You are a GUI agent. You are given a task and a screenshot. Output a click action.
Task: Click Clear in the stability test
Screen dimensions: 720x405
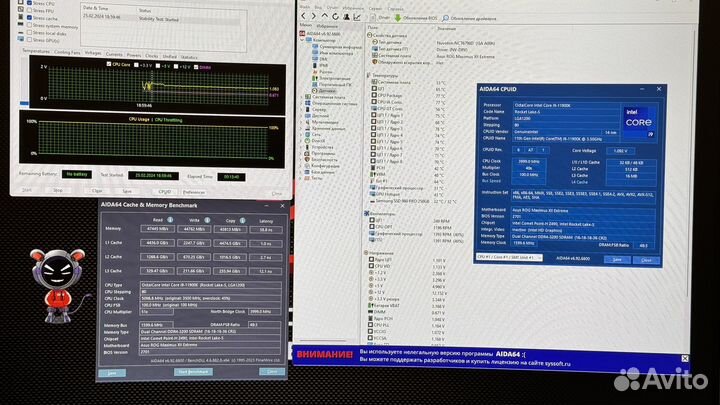pyautogui.click(x=97, y=191)
